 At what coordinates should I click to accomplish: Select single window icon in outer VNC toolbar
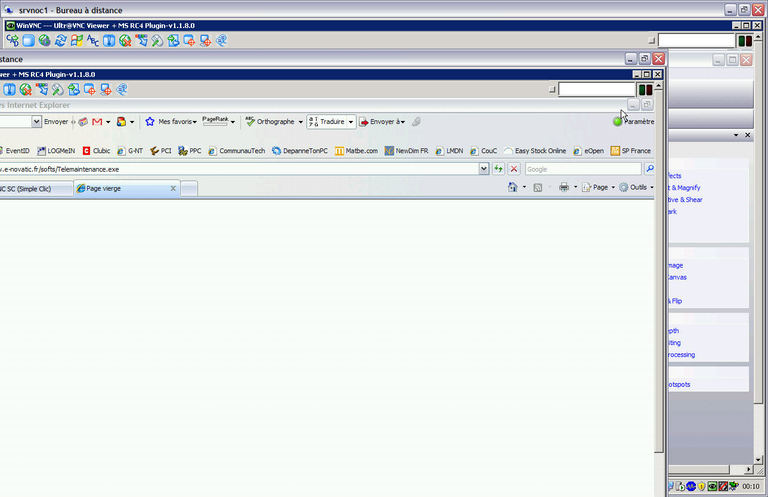[189, 41]
